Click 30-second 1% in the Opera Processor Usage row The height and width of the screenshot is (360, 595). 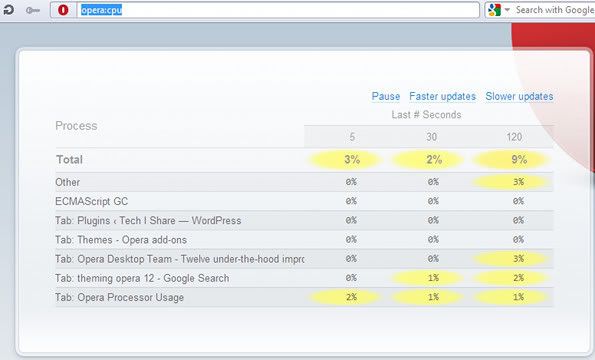point(433,297)
